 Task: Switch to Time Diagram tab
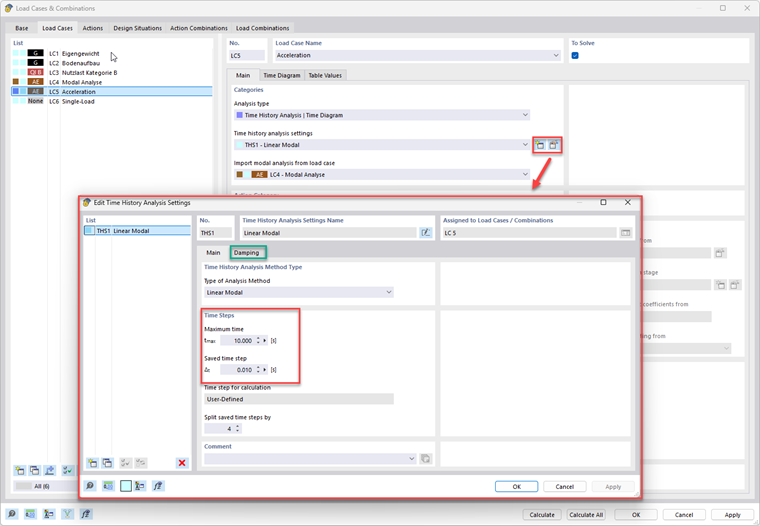282,75
